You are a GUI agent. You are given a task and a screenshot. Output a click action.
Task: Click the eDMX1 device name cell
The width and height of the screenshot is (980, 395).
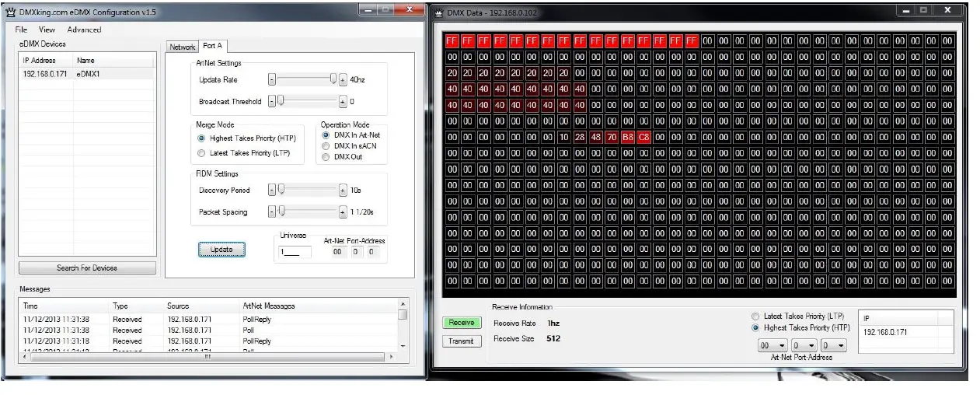(88, 73)
